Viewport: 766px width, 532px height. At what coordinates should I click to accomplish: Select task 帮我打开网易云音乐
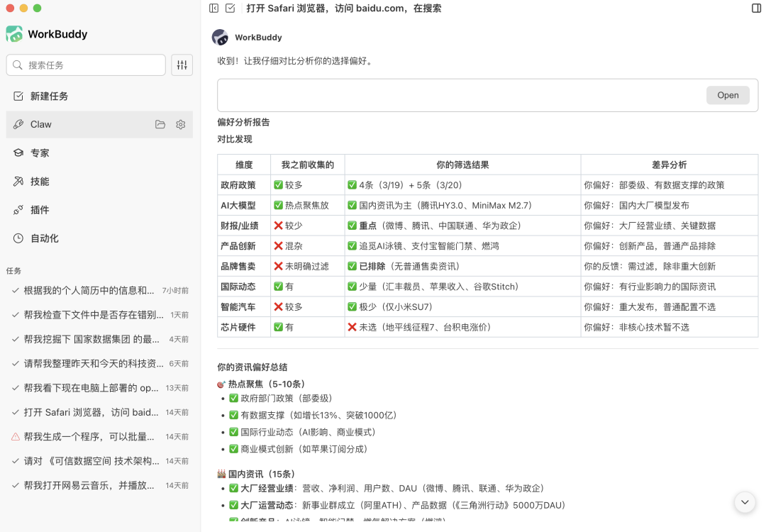point(89,486)
